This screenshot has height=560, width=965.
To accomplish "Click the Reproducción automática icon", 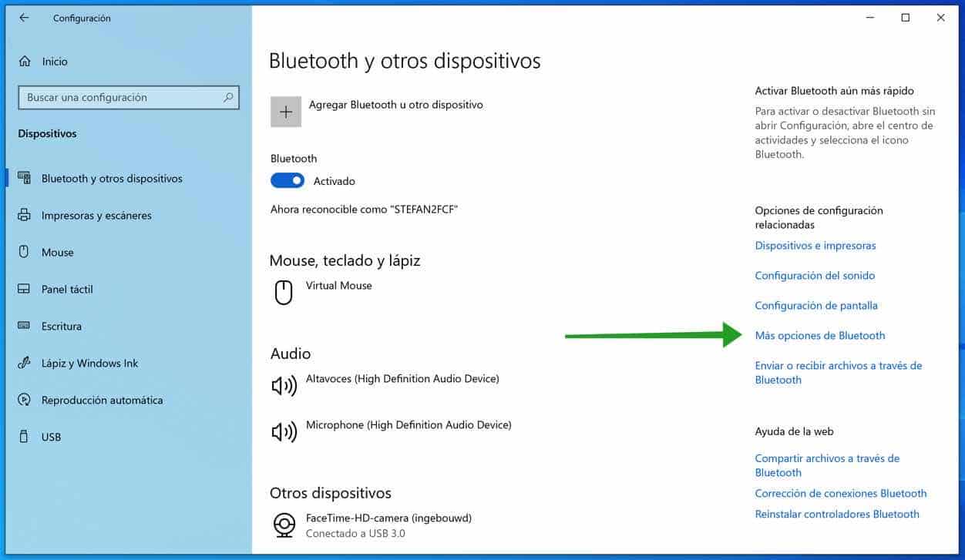I will coord(25,400).
